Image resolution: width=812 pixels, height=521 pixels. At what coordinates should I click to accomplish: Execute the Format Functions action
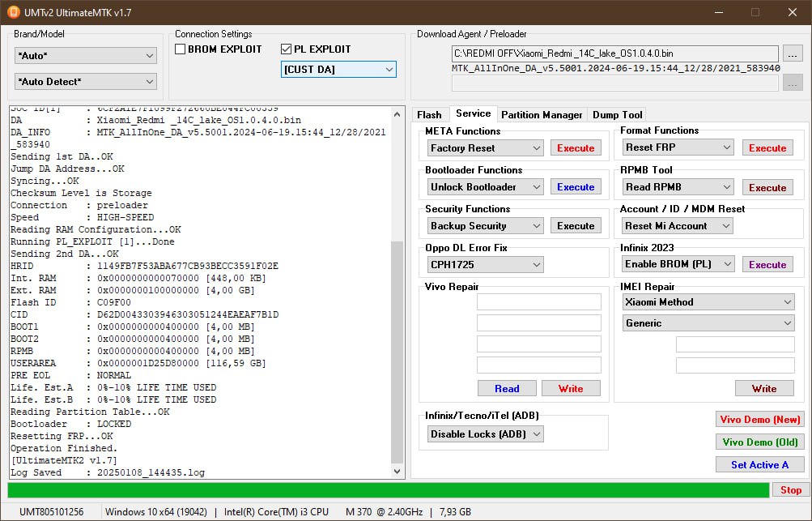(x=767, y=148)
